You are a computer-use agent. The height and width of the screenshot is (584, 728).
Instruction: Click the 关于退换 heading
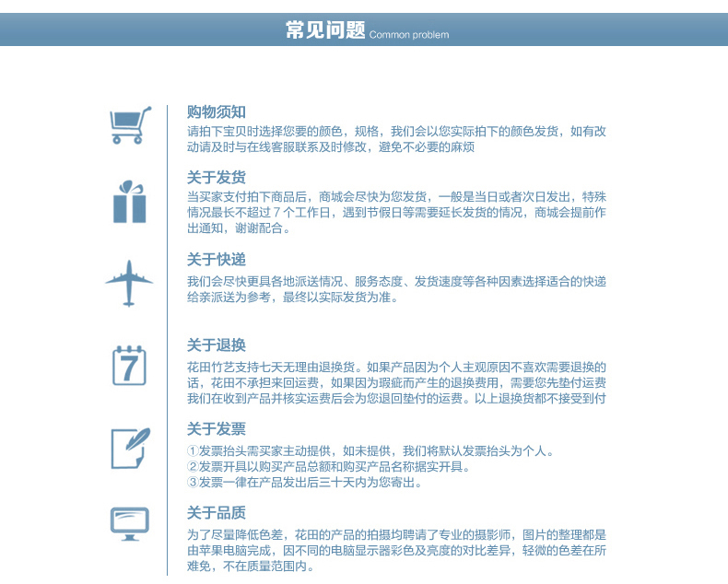pos(217,345)
